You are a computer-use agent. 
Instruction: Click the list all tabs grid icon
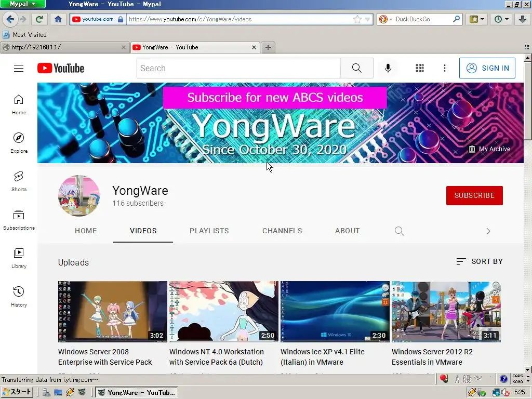click(x=527, y=47)
